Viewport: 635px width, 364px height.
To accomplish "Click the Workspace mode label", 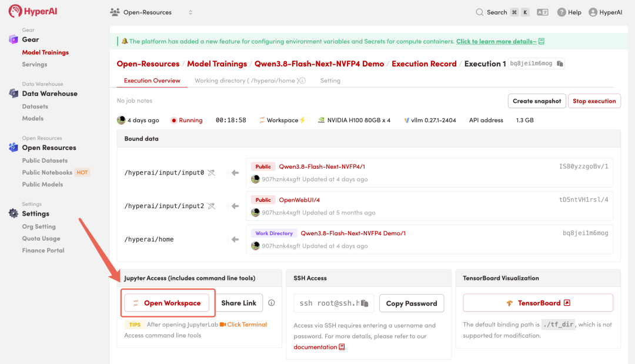I will (x=282, y=120).
